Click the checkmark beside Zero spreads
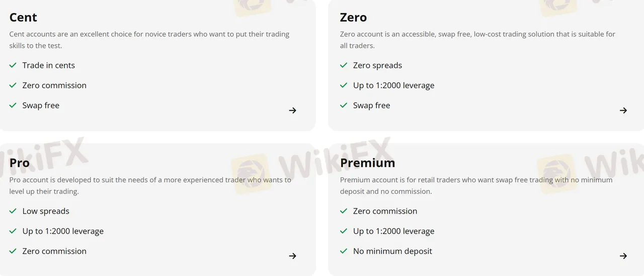This screenshot has height=276, width=644. click(344, 65)
